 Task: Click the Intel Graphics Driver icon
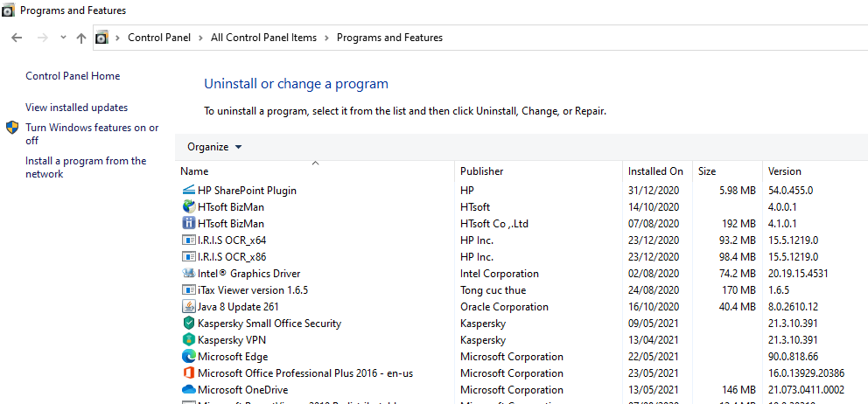pos(189,274)
